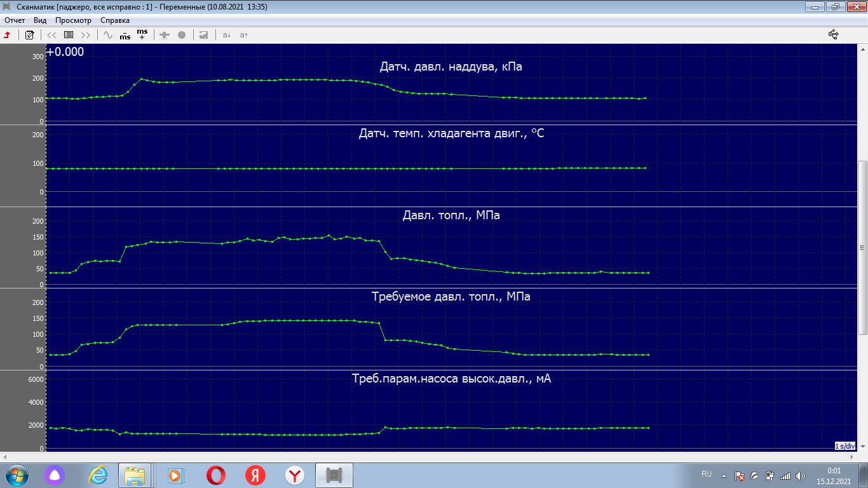Click the gray record circle icon
The height and width of the screenshot is (488, 868).
coord(182,35)
